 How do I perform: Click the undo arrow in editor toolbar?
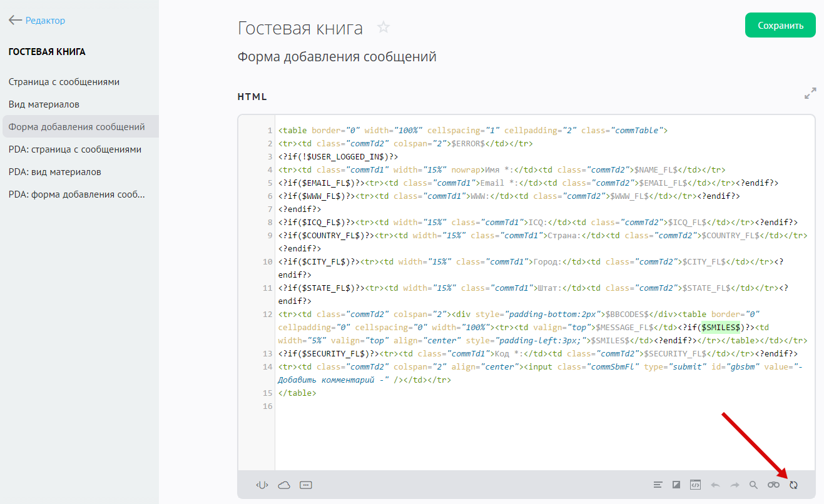(715, 485)
